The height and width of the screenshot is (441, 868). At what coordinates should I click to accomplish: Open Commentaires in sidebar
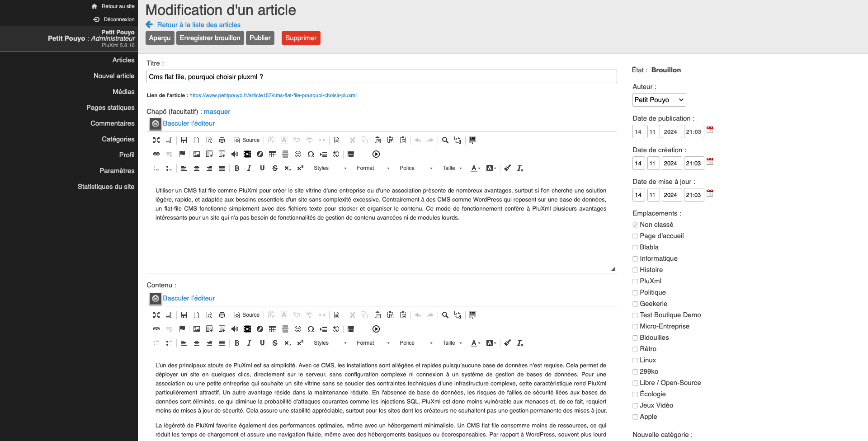pos(113,123)
